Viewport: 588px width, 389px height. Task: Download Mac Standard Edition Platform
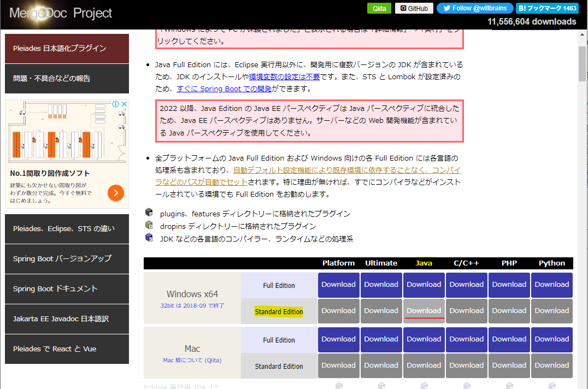click(x=339, y=366)
